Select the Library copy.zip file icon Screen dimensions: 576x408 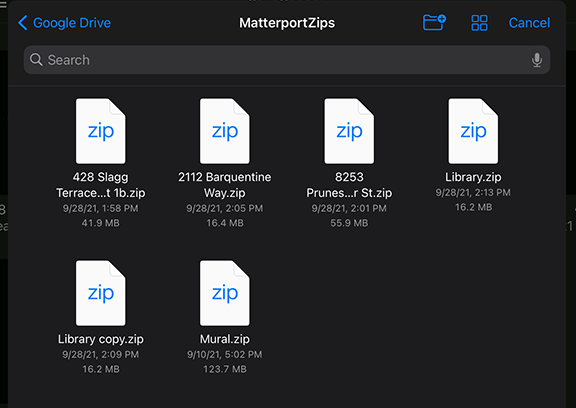[x=101, y=293]
